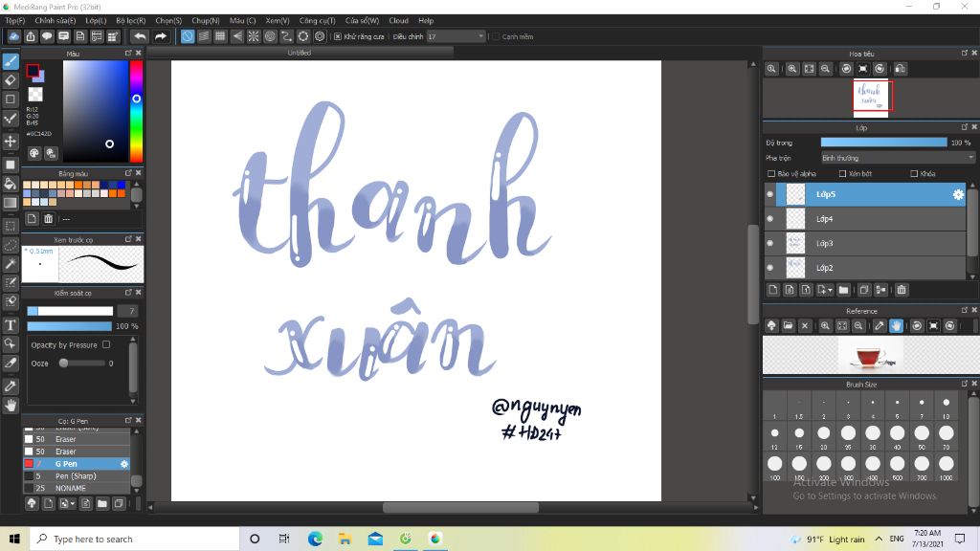Click Windows taskbar search box
This screenshot has width=980, height=551.
(134, 539)
